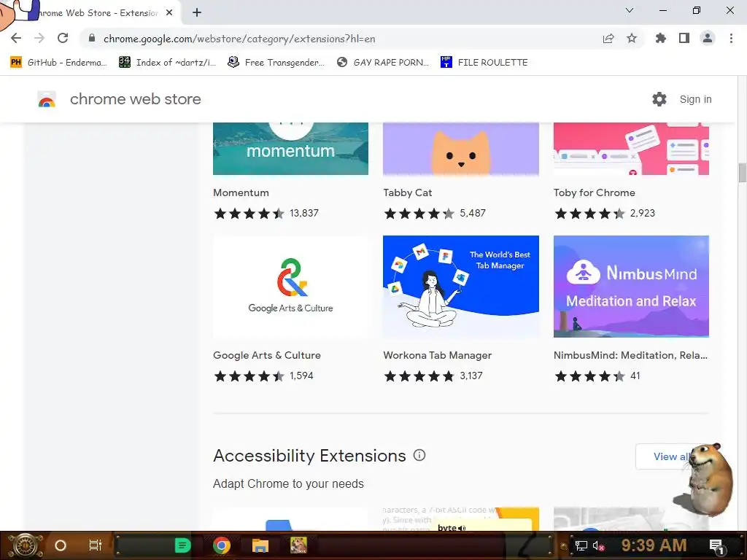747x560 pixels.
Task: Open the Tabby Cat extension thumbnail
Action: tap(461, 149)
